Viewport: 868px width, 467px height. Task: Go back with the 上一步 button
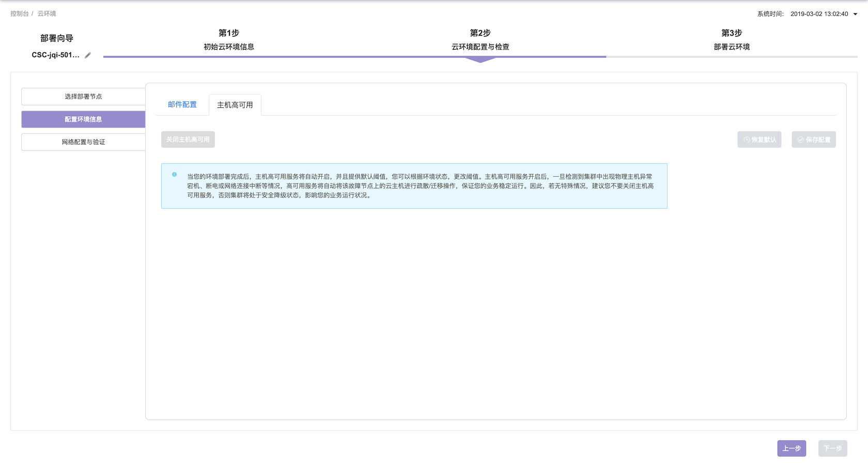click(x=791, y=448)
